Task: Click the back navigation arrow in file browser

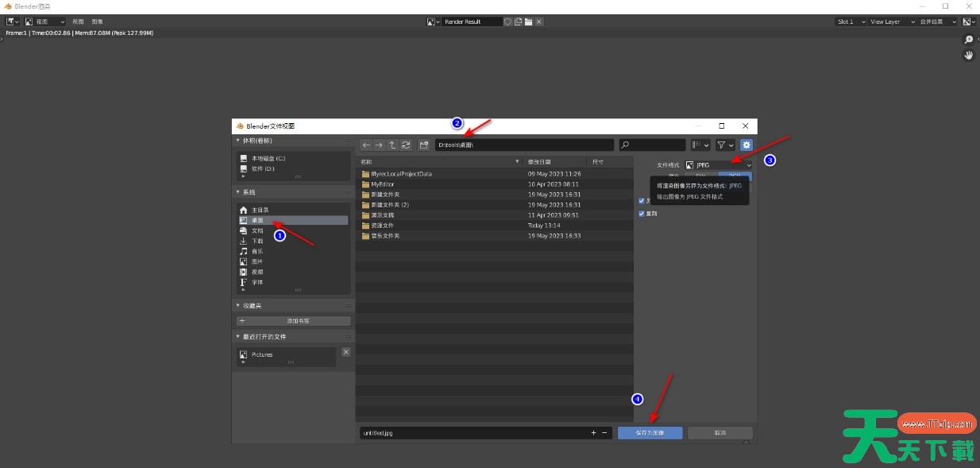Action: click(366, 145)
